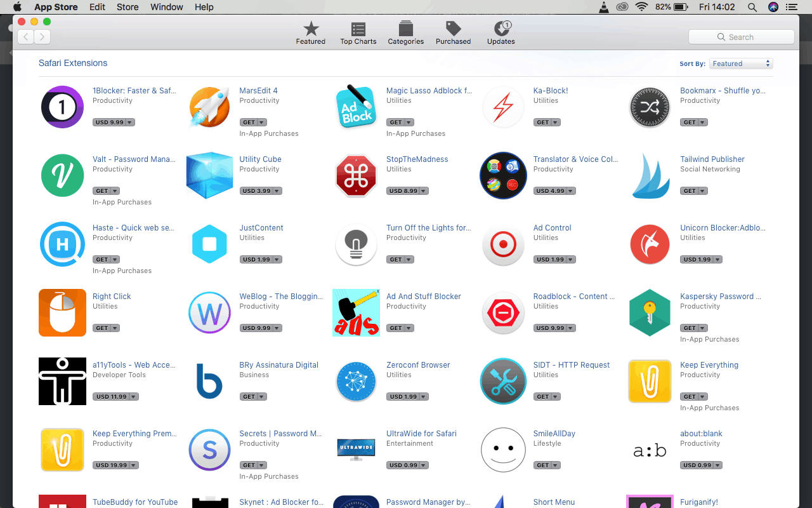Open the Store menu
This screenshot has height=508, width=812.
coord(128,7)
